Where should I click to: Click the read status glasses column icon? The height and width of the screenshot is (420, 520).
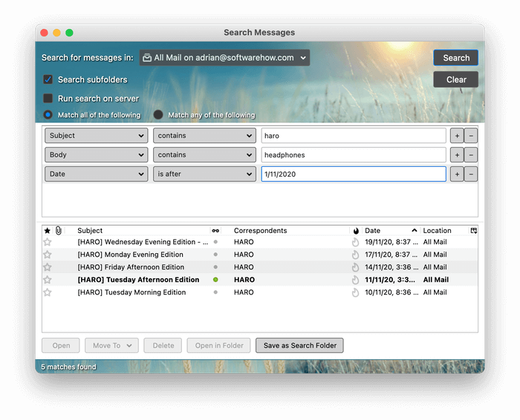[215, 231]
